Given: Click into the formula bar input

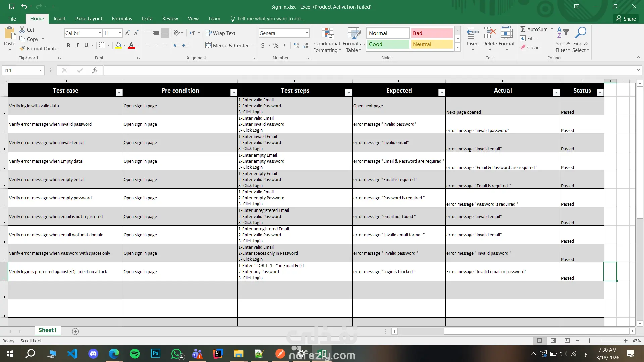Looking at the screenshot, I should pos(369,70).
